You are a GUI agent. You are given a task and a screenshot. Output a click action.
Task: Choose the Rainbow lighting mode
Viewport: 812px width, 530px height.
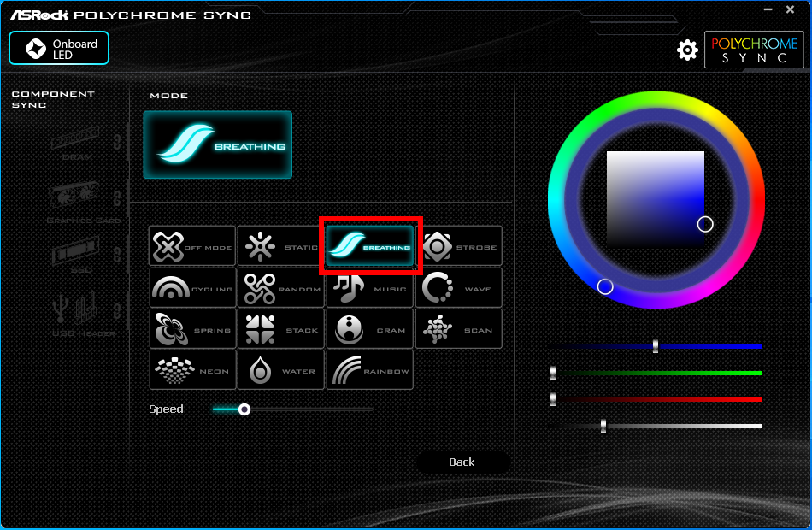pyautogui.click(x=370, y=369)
